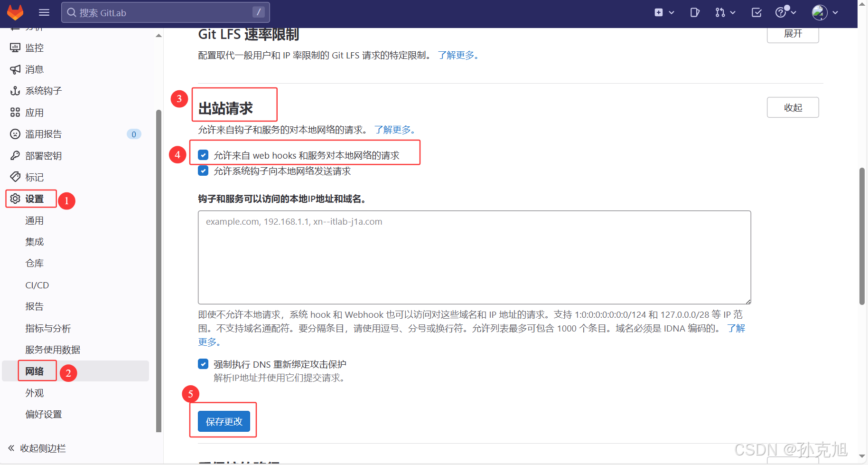Click the local IP allowlist textarea
The image size is (868, 465).
coord(474,257)
